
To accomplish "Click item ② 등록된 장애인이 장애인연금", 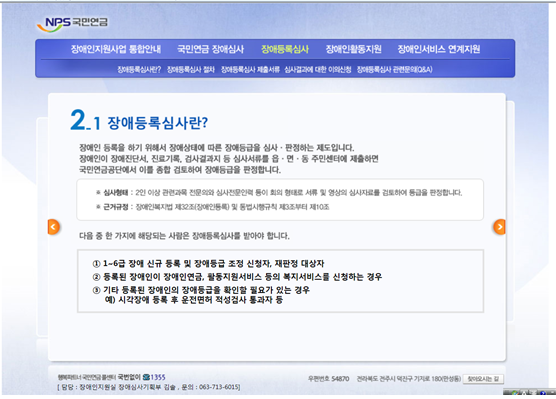I will pos(237,277).
